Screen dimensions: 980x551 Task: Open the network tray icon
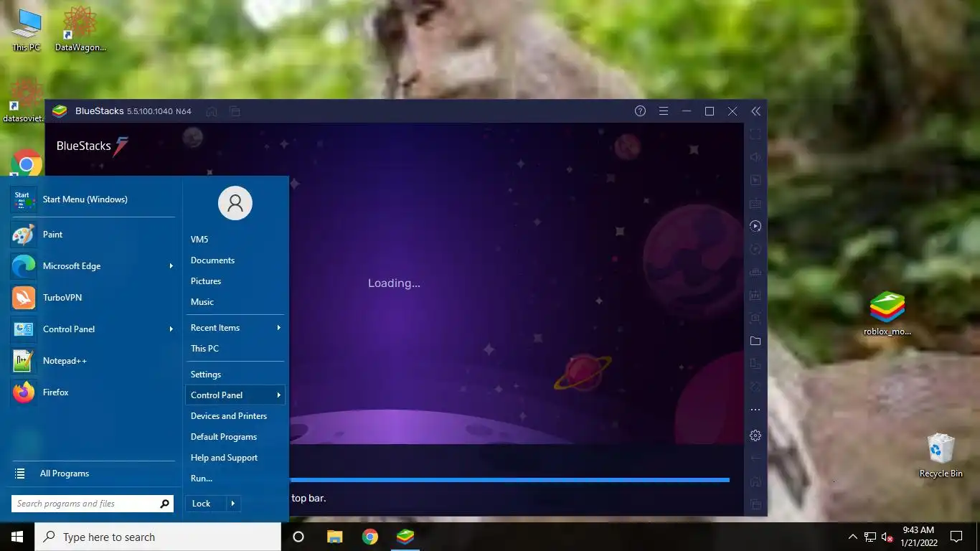tap(870, 537)
